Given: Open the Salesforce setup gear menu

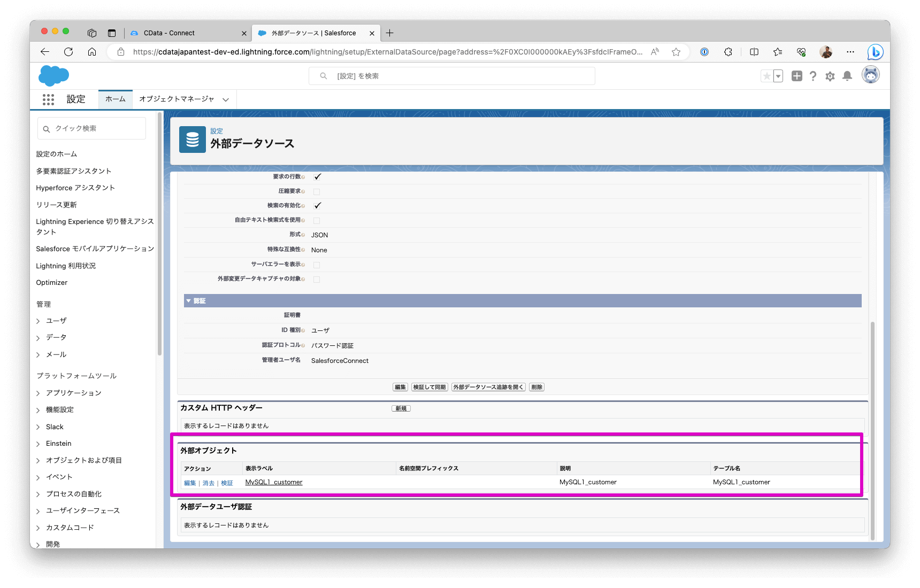Looking at the screenshot, I should click(x=830, y=76).
